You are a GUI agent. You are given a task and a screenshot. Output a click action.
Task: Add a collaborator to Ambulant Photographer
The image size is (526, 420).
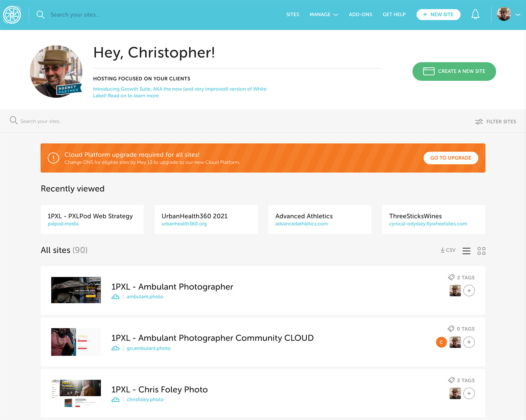(x=469, y=291)
